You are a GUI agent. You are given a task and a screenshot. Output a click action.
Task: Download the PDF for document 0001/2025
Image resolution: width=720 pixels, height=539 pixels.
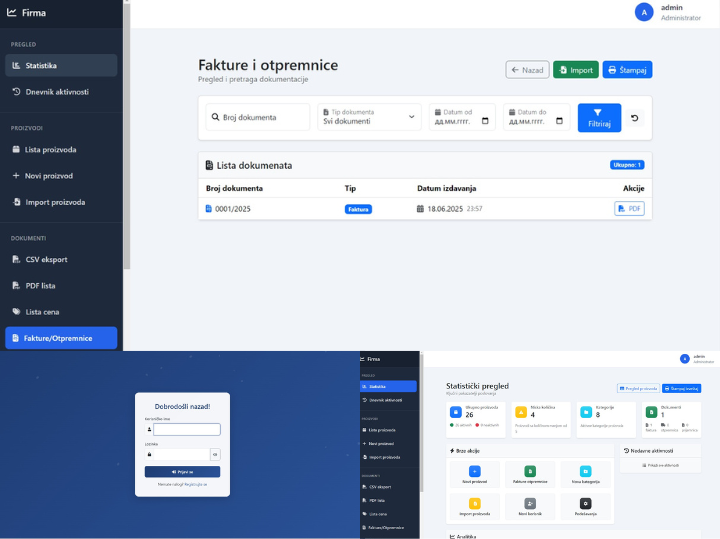click(x=629, y=208)
